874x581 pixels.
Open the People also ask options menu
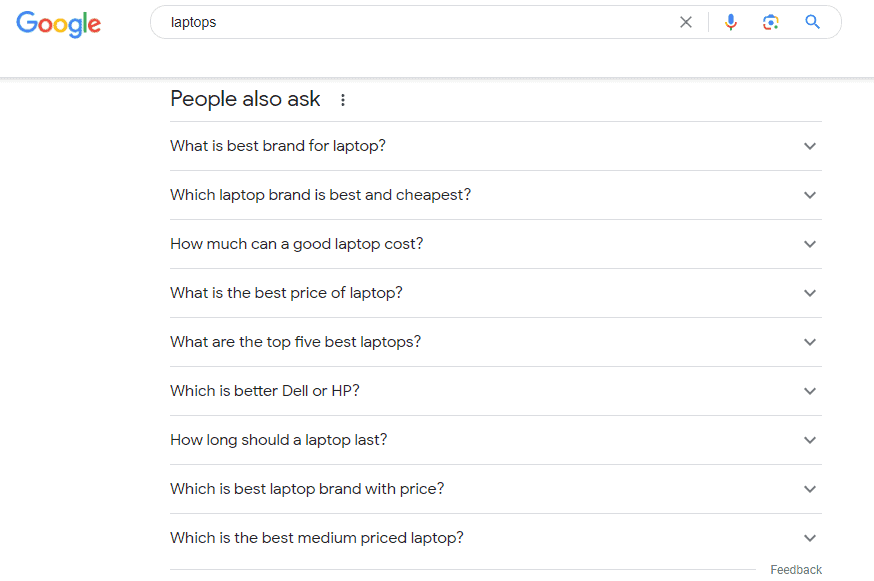343,100
